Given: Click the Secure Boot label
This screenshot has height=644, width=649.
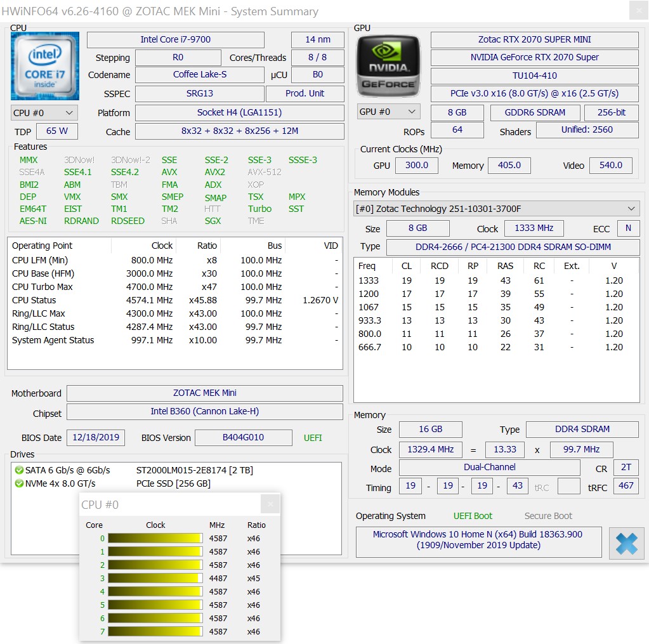Looking at the screenshot, I should [548, 516].
